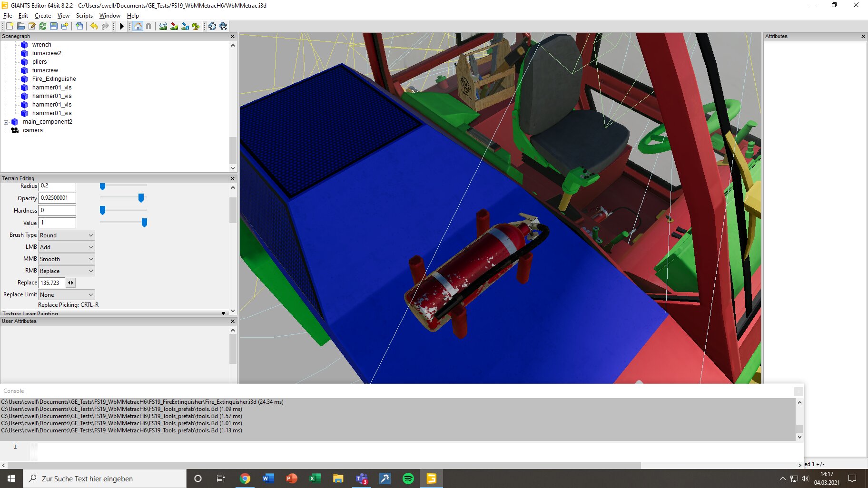868x488 pixels.
Task: Open the Scripts menu
Action: click(84, 16)
